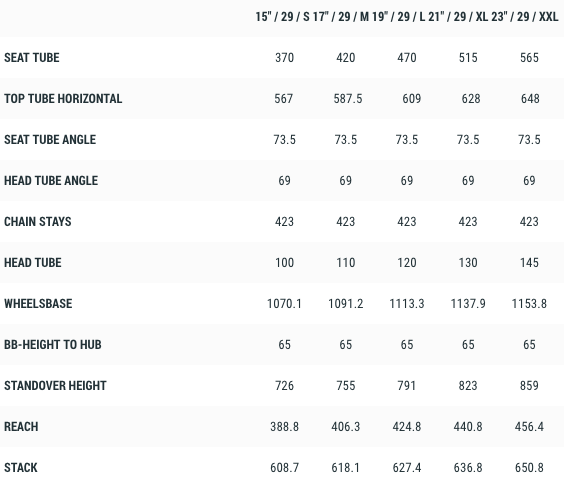
Task: Click the 565 seat tube value
Action: [x=529, y=58]
